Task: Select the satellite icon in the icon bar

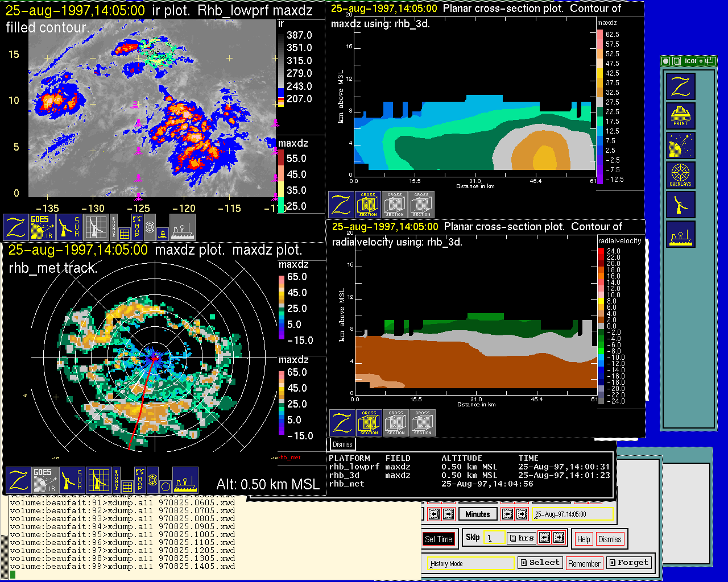Action: (x=680, y=146)
